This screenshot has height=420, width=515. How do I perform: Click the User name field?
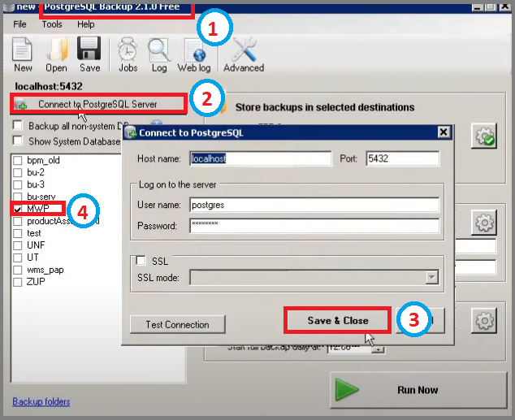coord(314,205)
